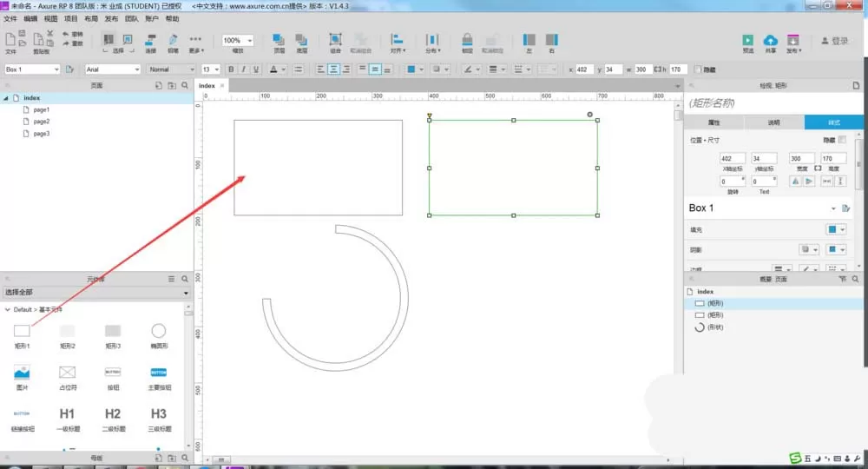Open the Arial font dropdown
868x469 pixels.
point(113,69)
